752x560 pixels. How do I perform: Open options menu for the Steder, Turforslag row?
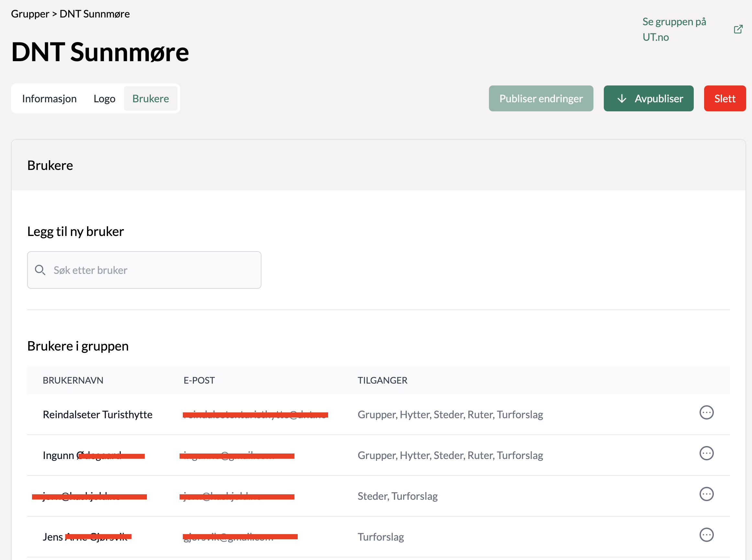click(706, 494)
